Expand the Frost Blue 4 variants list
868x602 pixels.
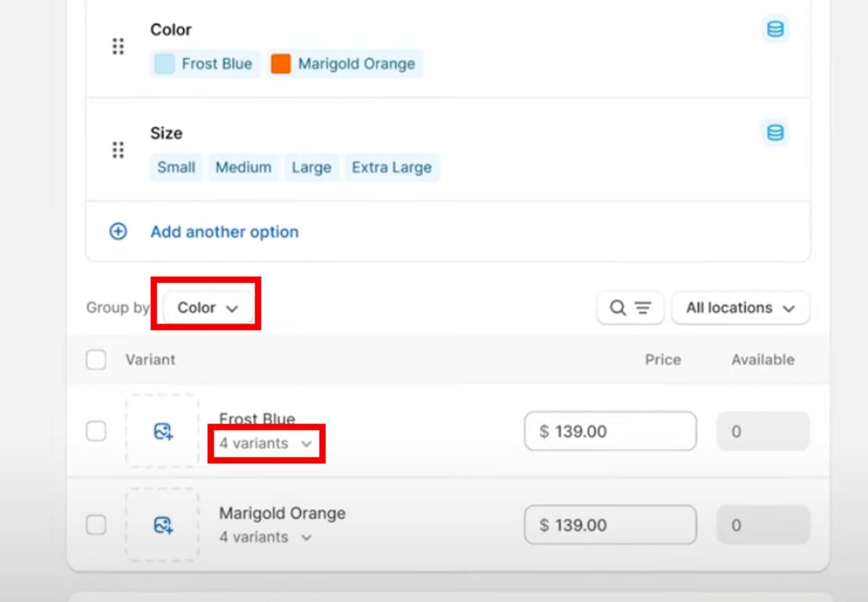point(266,444)
